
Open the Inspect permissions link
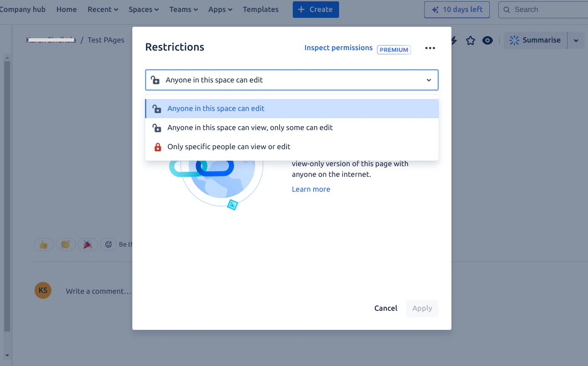(x=338, y=48)
